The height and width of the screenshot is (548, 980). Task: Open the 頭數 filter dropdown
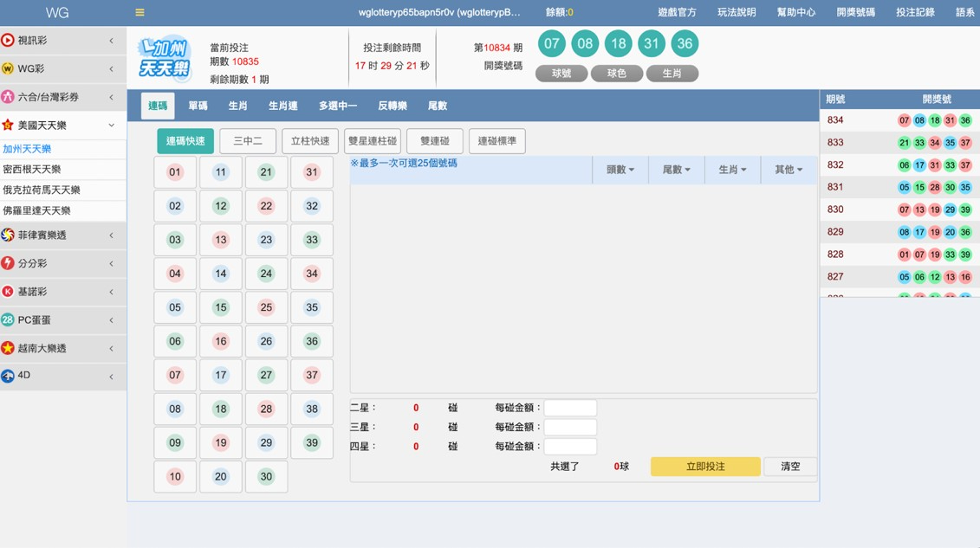pyautogui.click(x=620, y=170)
